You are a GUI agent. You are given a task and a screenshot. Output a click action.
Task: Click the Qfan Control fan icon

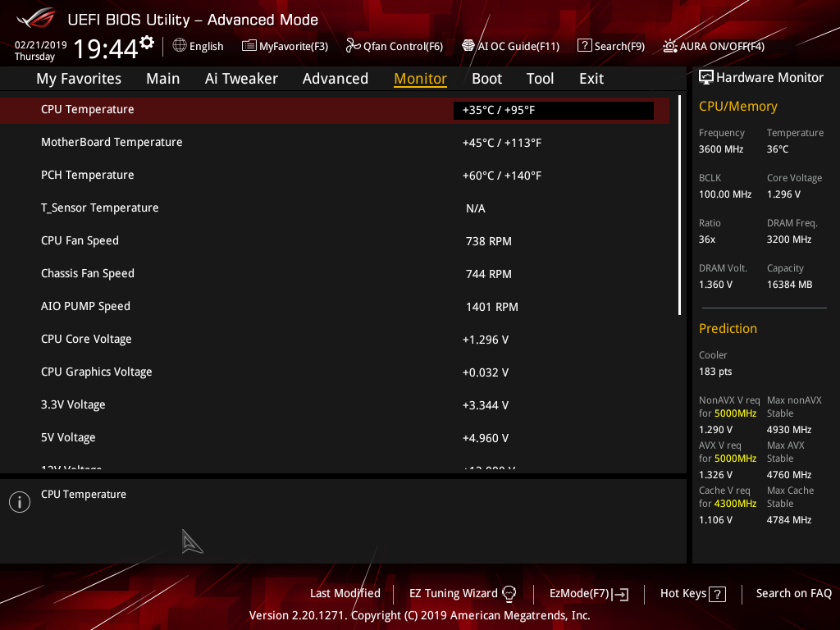(x=353, y=46)
